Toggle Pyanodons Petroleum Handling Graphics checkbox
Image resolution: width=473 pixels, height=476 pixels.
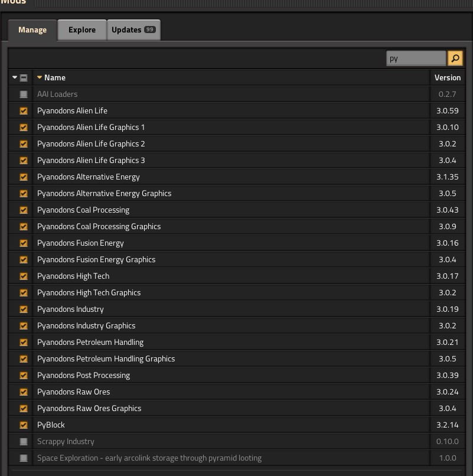pos(24,359)
